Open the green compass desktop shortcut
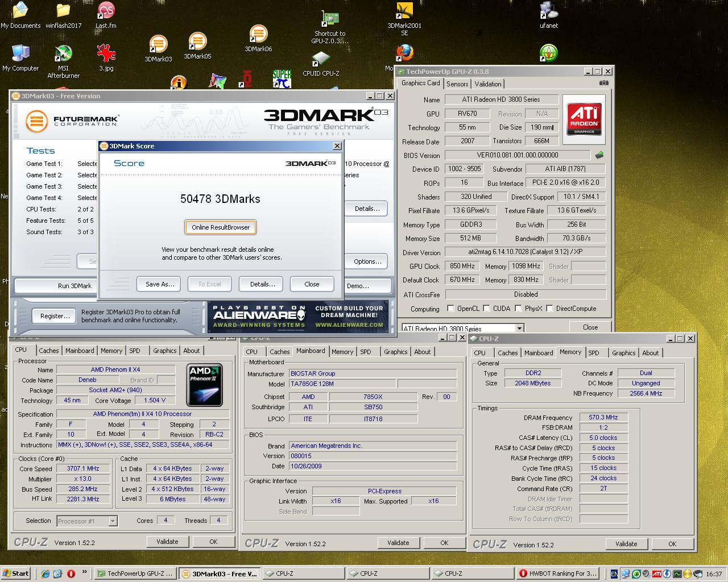The height and width of the screenshot is (582, 728). 549,53
